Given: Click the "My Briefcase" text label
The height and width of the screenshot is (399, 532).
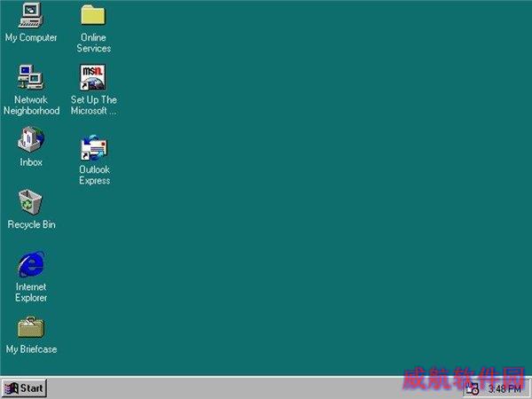Looking at the screenshot, I should 31,349.
